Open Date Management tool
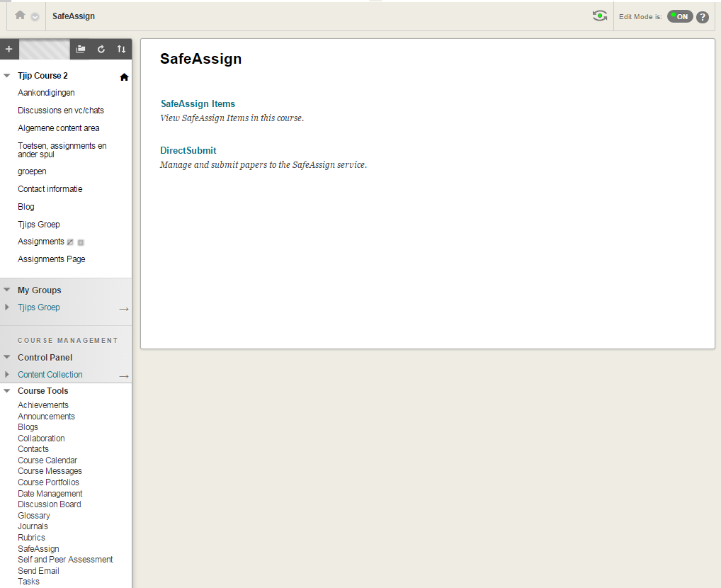 click(50, 494)
